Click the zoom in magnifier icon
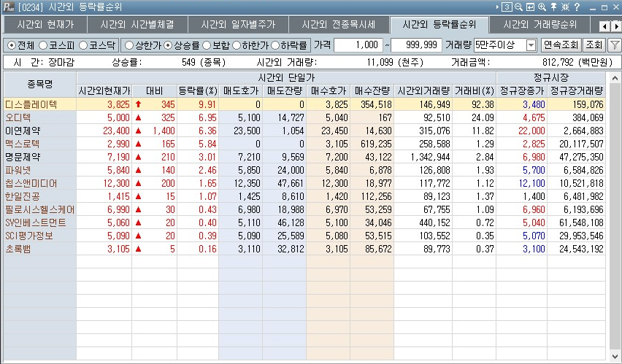Viewport: 622px width, 364px height. click(x=542, y=7)
